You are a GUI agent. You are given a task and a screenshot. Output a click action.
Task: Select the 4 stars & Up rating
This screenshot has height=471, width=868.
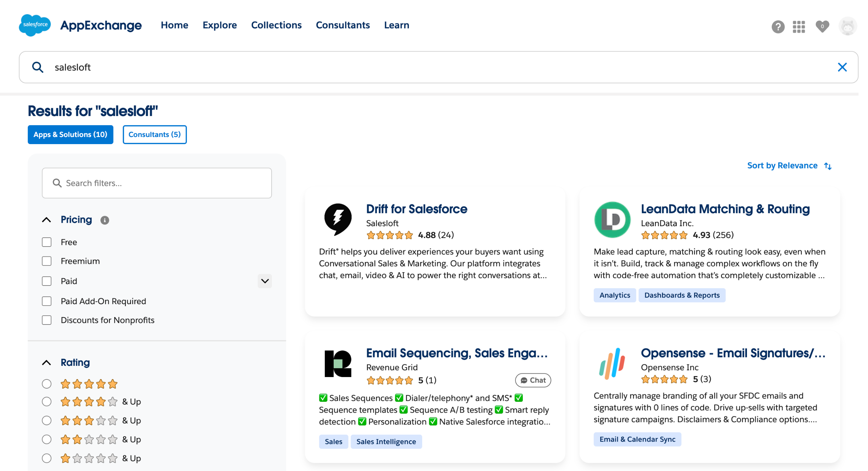46,402
